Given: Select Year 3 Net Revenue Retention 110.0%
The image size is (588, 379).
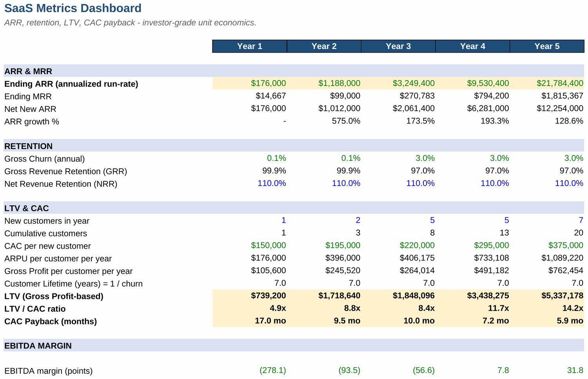Looking at the screenshot, I should (398, 183).
